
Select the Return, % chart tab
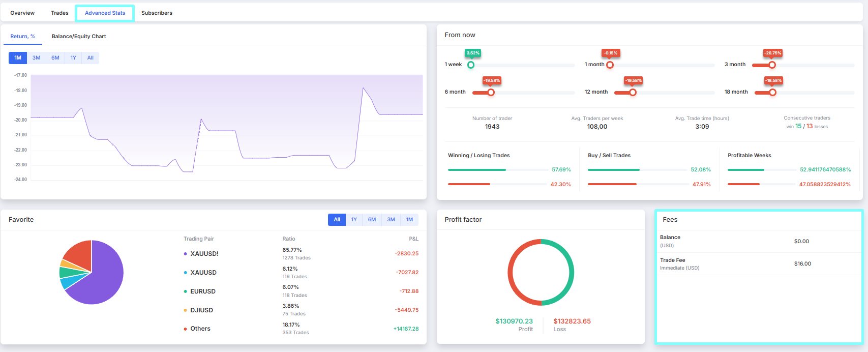[23, 36]
